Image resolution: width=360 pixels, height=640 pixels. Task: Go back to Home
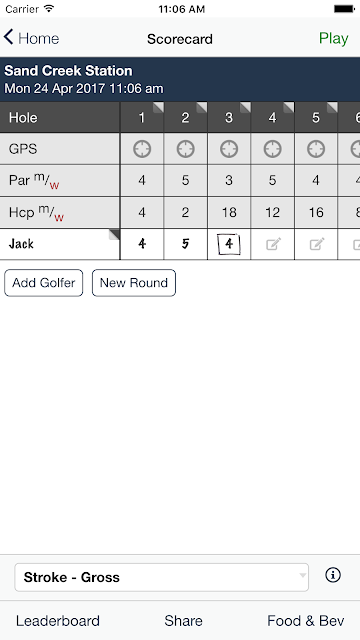31,38
